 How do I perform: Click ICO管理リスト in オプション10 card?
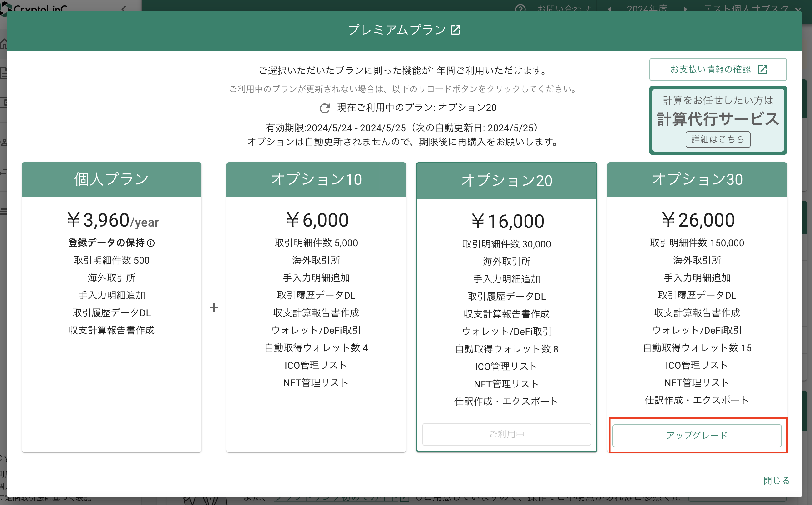coord(316,365)
